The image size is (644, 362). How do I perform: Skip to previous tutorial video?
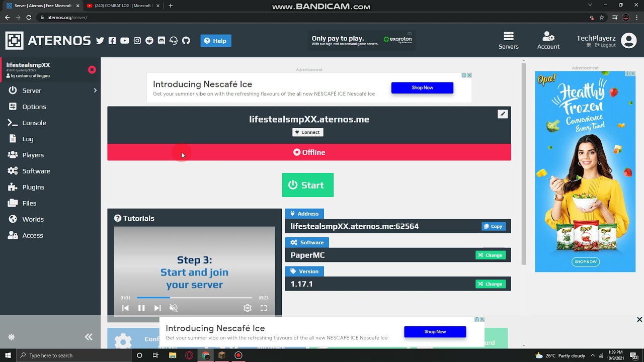click(x=125, y=308)
